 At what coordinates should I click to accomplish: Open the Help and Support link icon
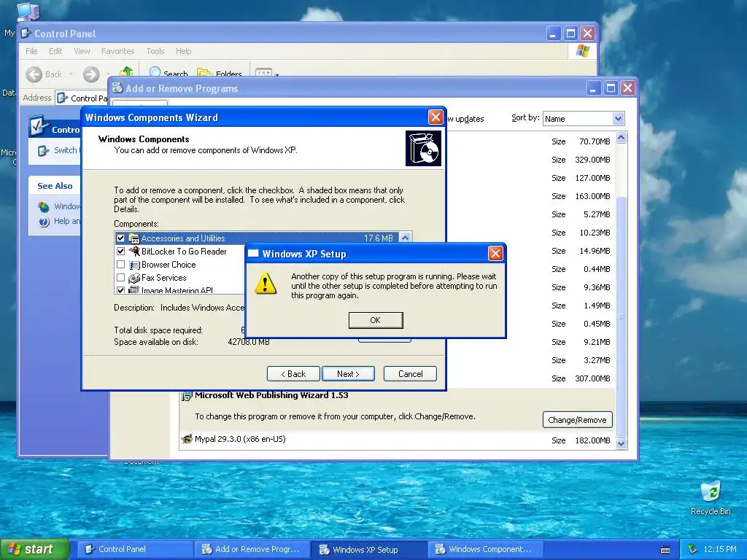tap(44, 222)
